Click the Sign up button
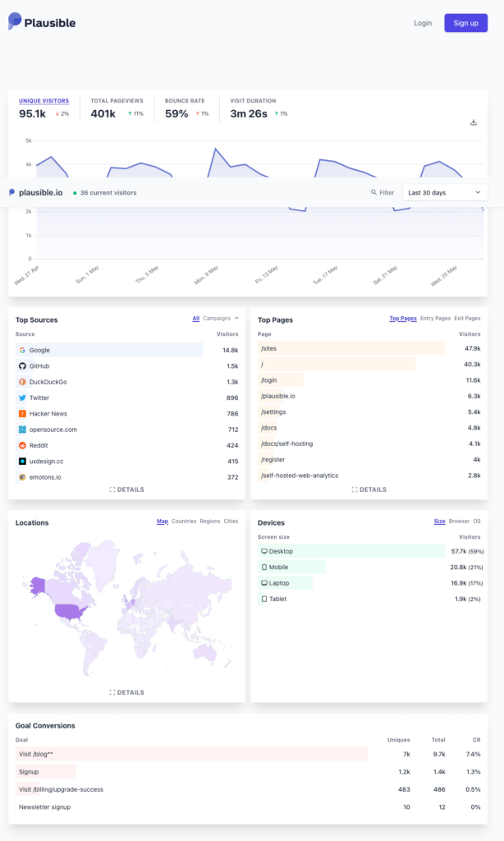 tap(465, 23)
